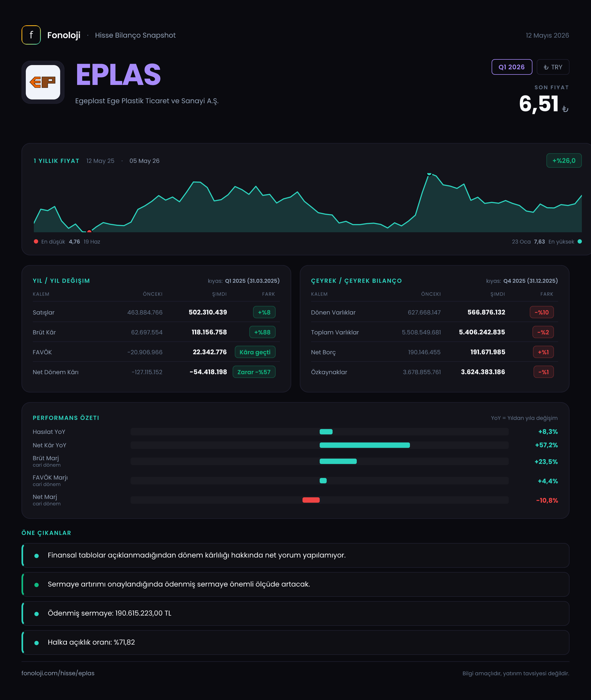The height and width of the screenshot is (700, 591).
Task: Click the Turkish lira symbol beside 6,51
Action: coord(565,109)
